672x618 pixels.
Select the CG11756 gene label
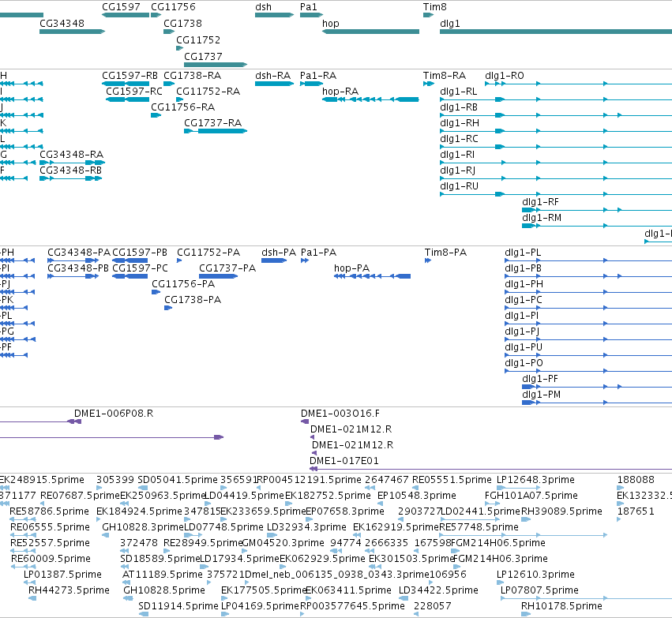point(173,7)
